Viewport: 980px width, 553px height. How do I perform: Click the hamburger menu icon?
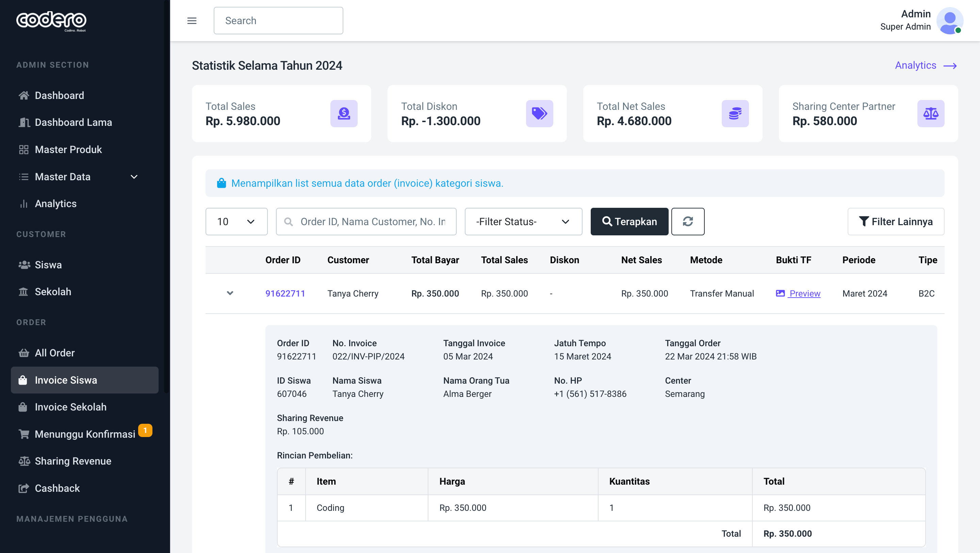[192, 20]
